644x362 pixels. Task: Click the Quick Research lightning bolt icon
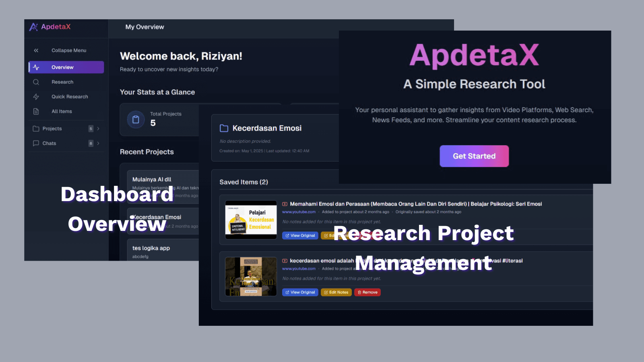36,97
